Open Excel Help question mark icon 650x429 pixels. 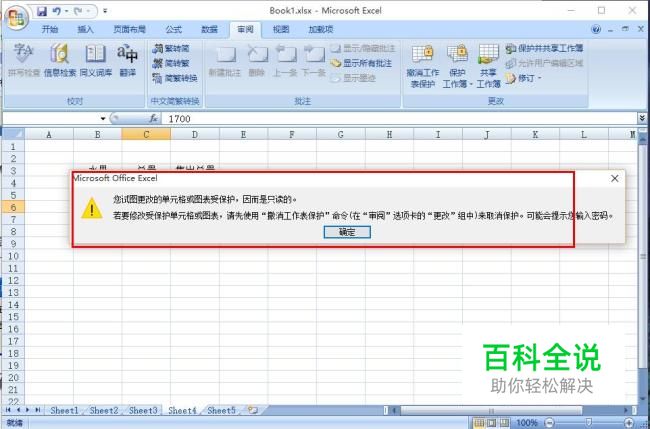click(x=596, y=29)
